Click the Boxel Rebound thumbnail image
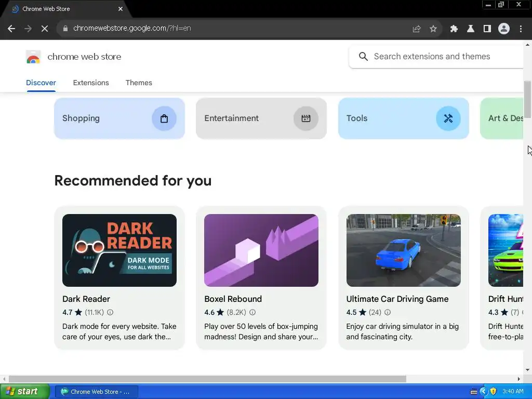The image size is (532, 399). tap(261, 250)
